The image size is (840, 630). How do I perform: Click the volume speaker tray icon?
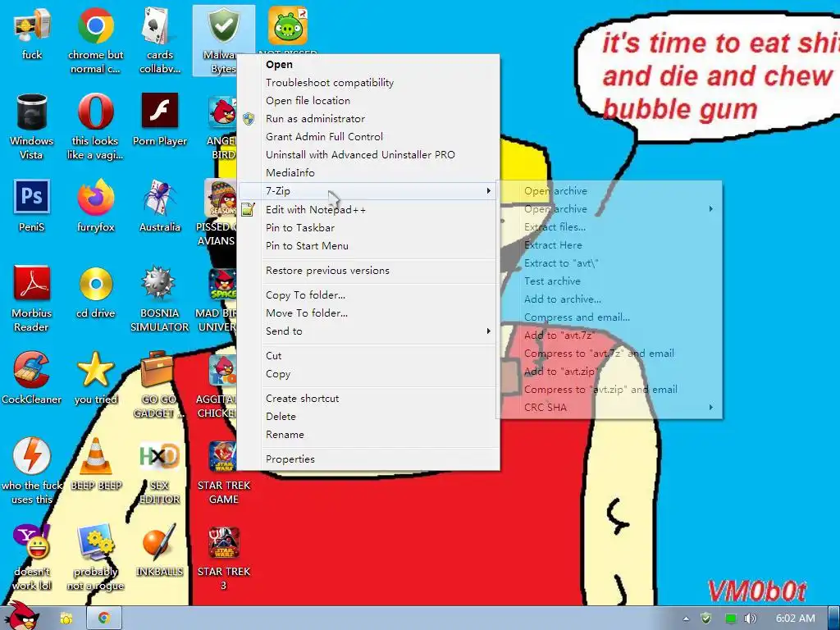coord(751,619)
